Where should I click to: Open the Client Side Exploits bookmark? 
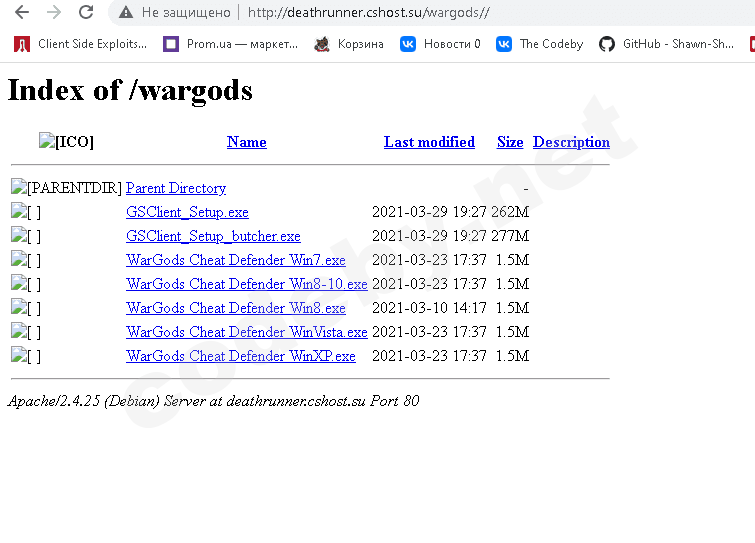pyautogui.click(x=80, y=44)
